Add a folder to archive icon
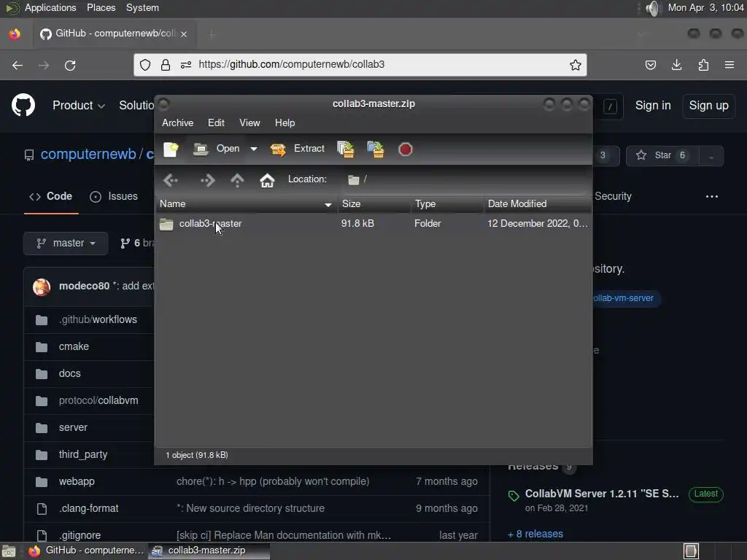747x560 pixels. click(376, 149)
